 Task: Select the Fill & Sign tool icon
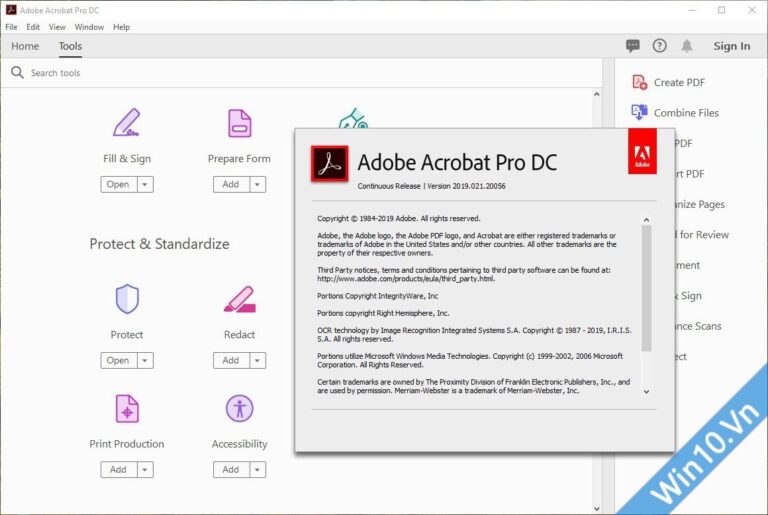click(126, 123)
